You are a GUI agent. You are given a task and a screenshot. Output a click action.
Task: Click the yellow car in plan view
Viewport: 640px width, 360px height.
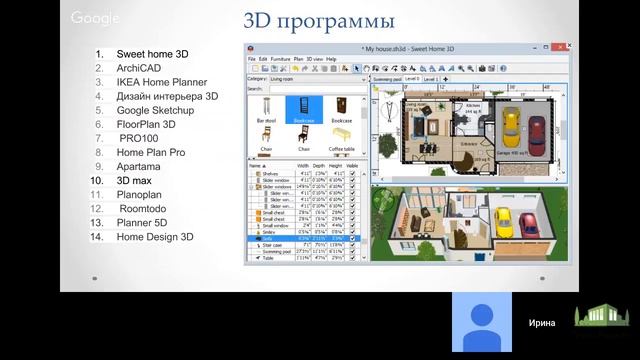(x=511, y=127)
